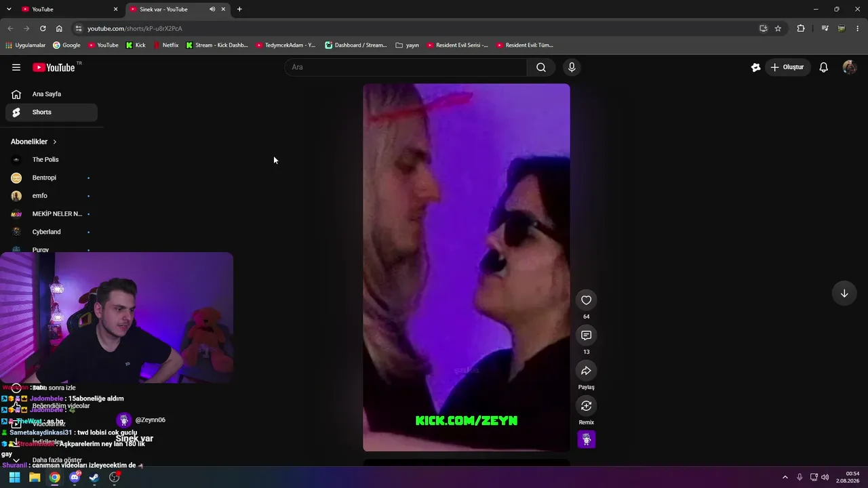Click the Short video player
The height and width of the screenshot is (488, 868).
pyautogui.click(x=467, y=267)
